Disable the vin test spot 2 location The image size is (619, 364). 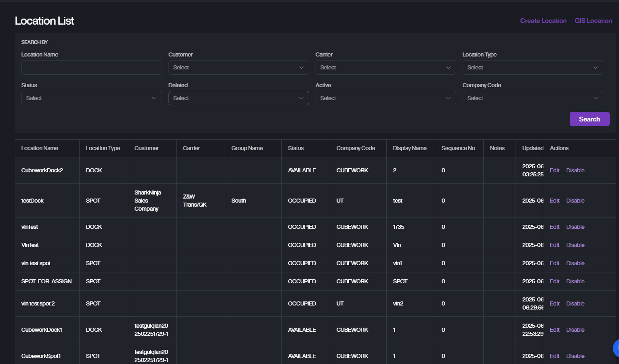pyautogui.click(x=575, y=303)
